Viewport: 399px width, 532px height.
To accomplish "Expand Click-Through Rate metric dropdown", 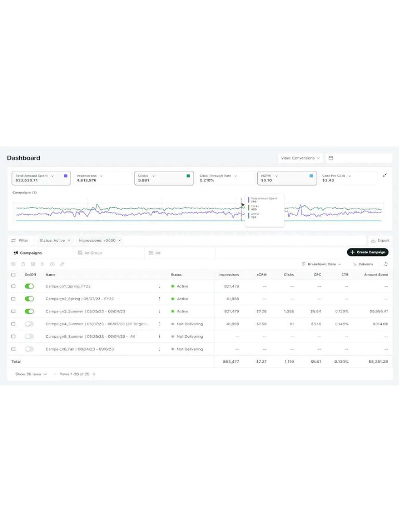I will (235, 176).
